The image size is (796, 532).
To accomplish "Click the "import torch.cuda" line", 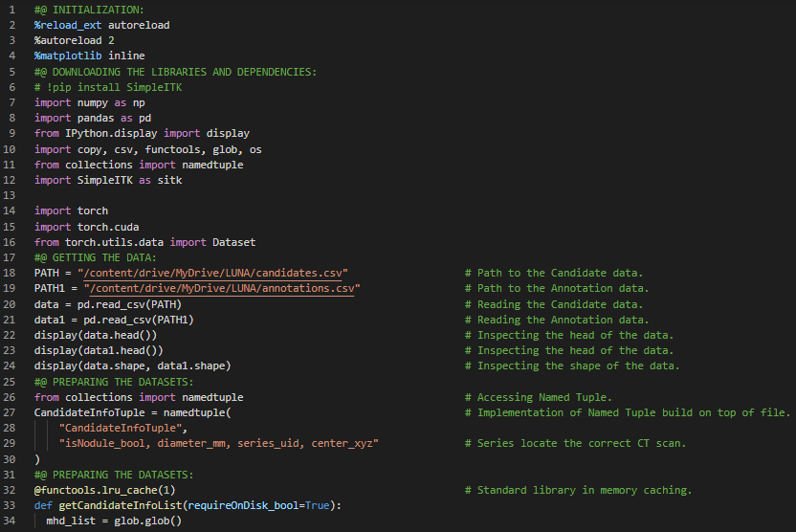I will (x=86, y=227).
